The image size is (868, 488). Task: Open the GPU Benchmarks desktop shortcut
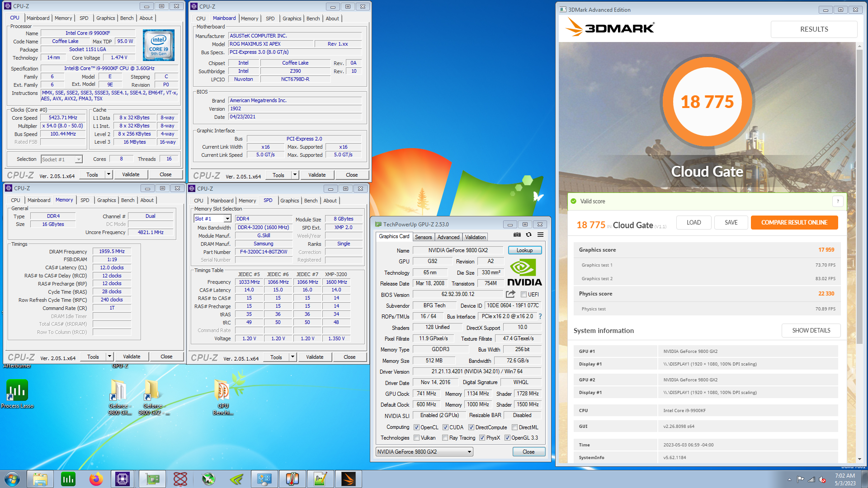(223, 397)
